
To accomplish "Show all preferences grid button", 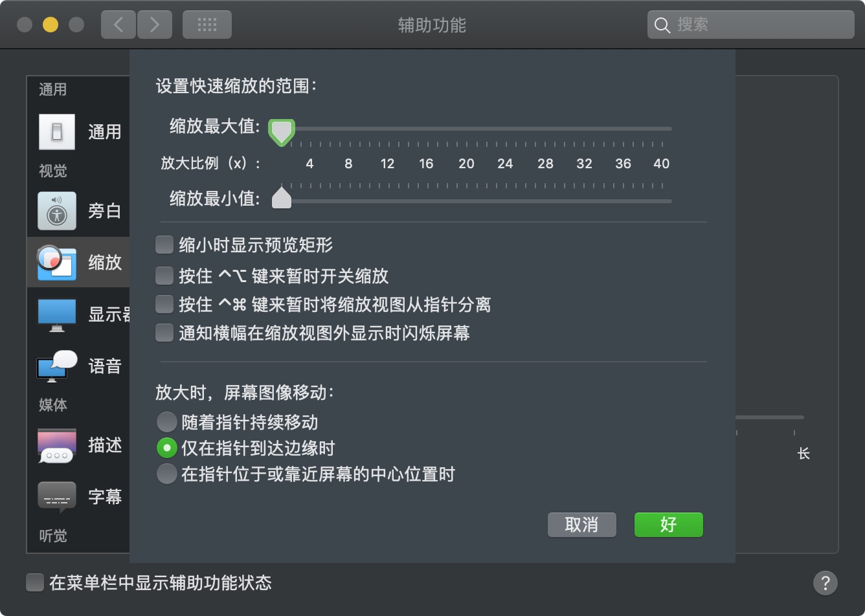I will pyautogui.click(x=207, y=25).
